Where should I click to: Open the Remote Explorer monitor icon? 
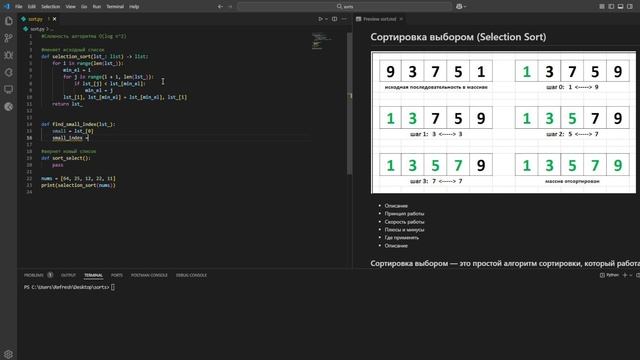pos(8,89)
